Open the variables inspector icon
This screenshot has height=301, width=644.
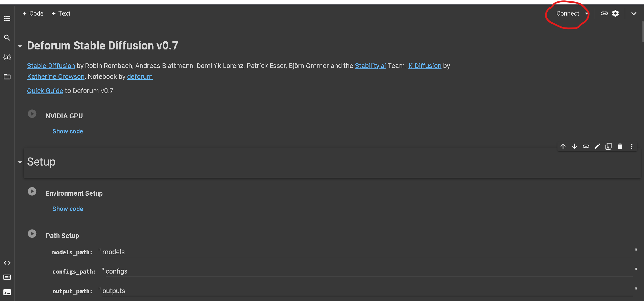[7, 57]
